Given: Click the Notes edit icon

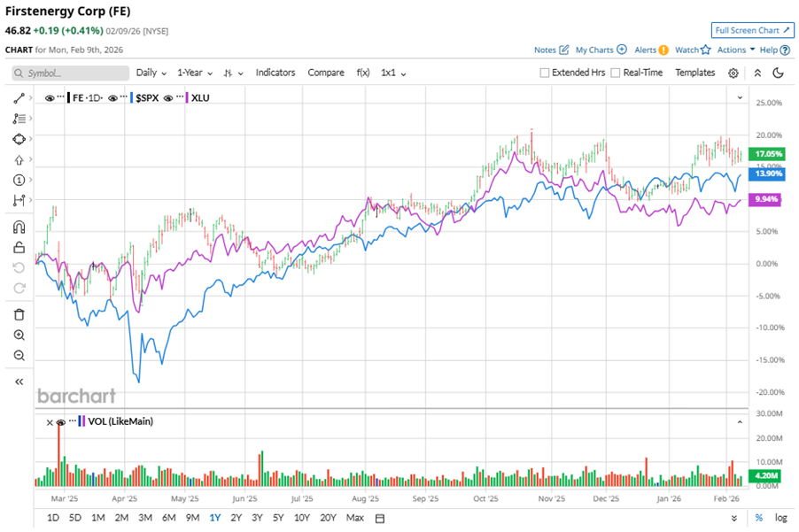Looking at the screenshot, I should (x=563, y=50).
